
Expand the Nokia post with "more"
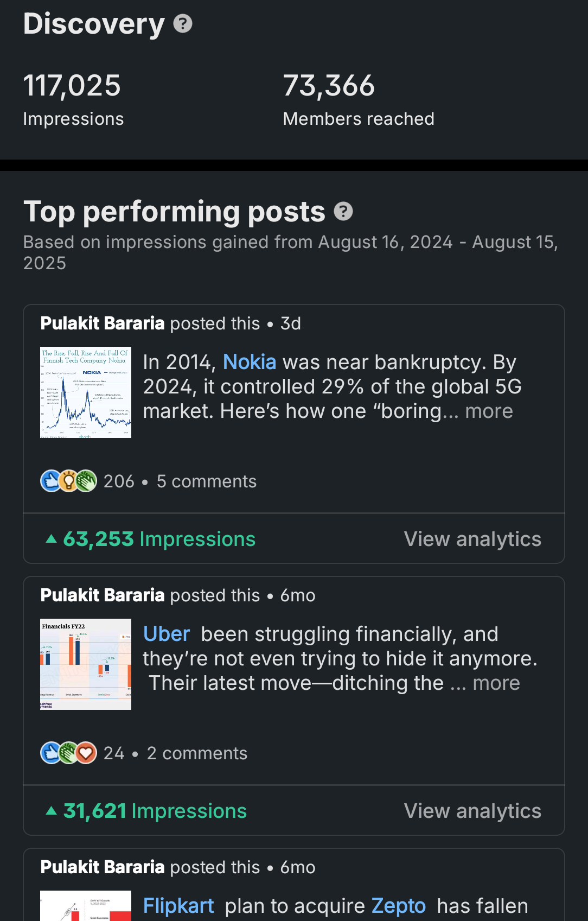coord(489,411)
